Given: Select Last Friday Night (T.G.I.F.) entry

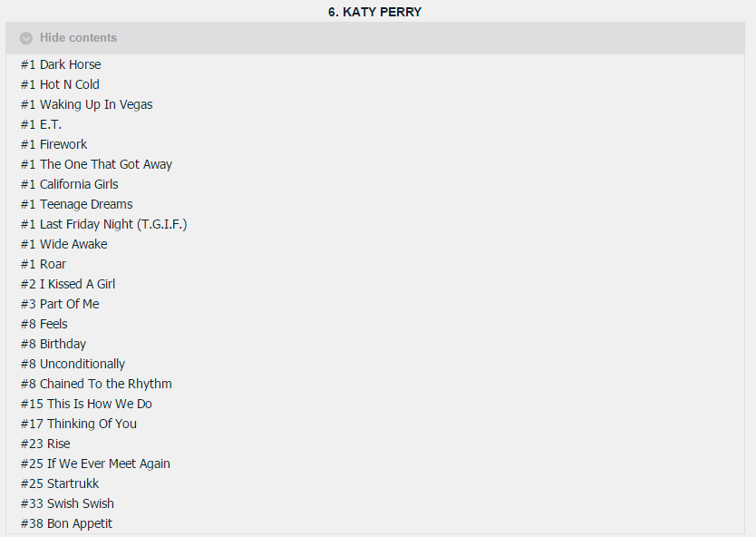Looking at the screenshot, I should tap(104, 224).
